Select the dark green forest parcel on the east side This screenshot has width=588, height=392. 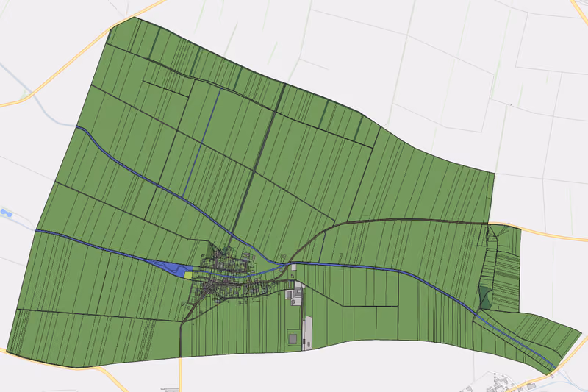[x=485, y=298]
